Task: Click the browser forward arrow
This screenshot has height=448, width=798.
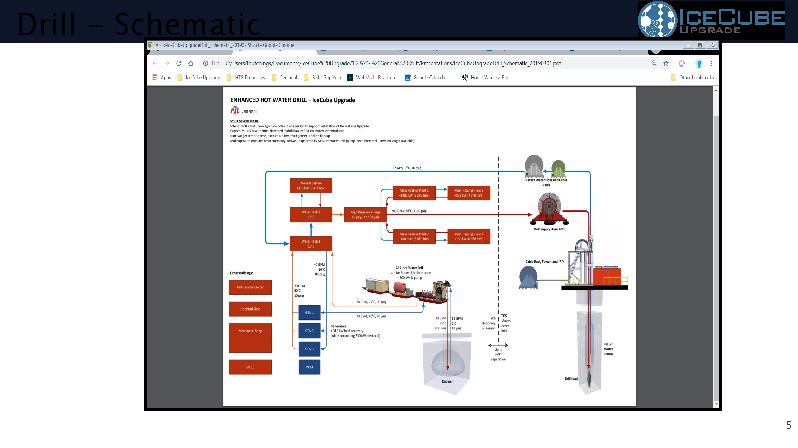Action: 165,61
